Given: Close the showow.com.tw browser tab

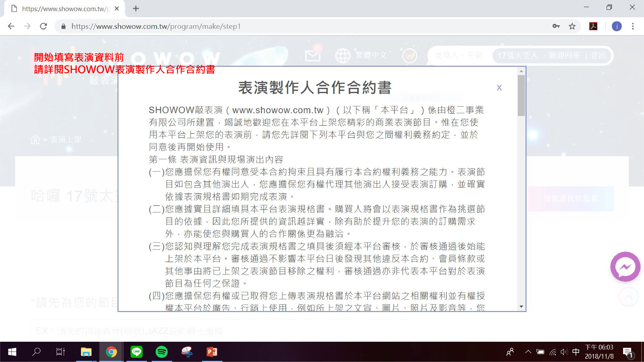Looking at the screenshot, I should click(117, 9).
